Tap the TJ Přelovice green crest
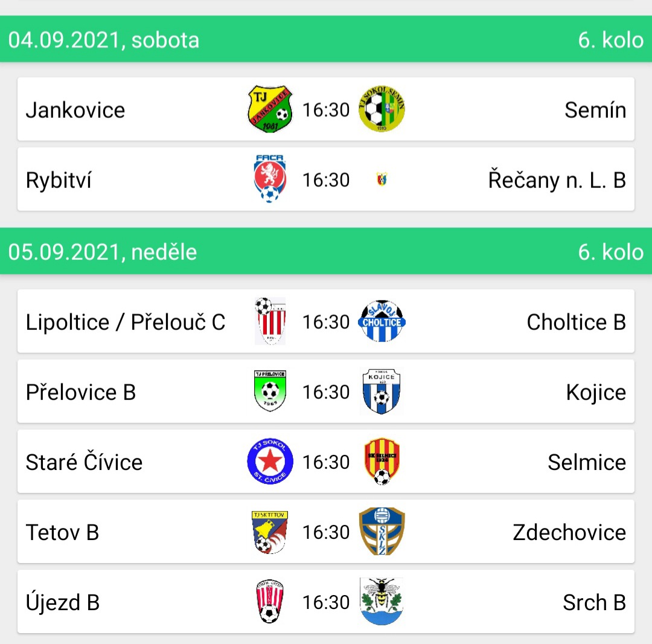Image resolution: width=652 pixels, height=644 pixels. pos(270,391)
